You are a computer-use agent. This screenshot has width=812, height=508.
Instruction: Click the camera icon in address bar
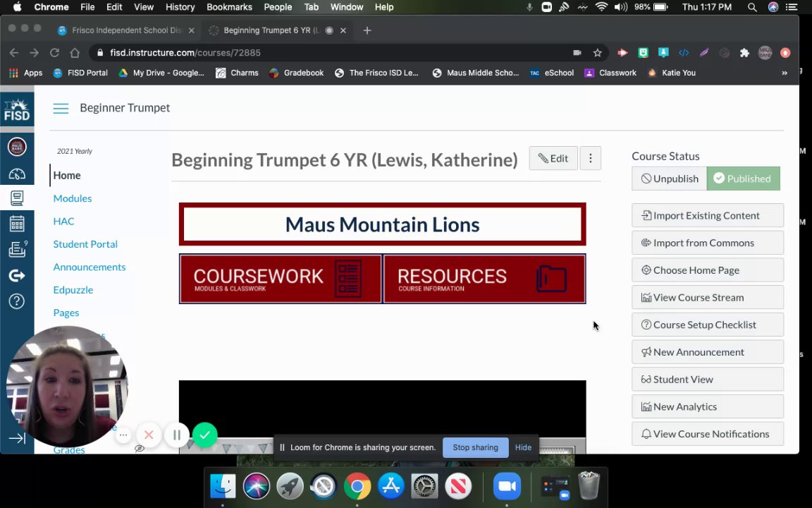(x=577, y=53)
